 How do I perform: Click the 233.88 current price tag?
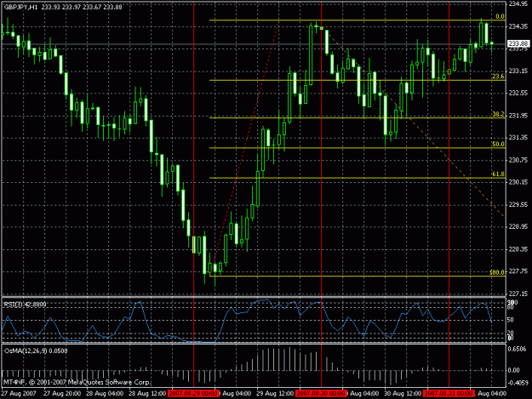pos(518,43)
